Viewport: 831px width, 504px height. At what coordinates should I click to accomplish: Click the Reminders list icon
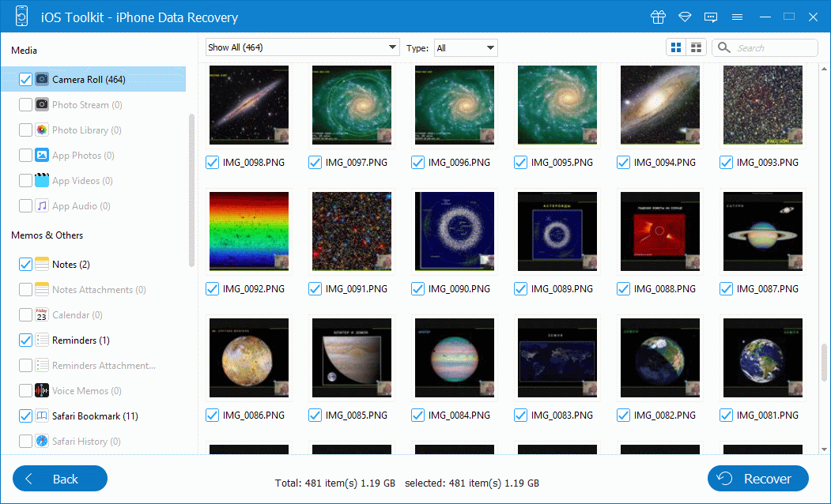point(42,340)
